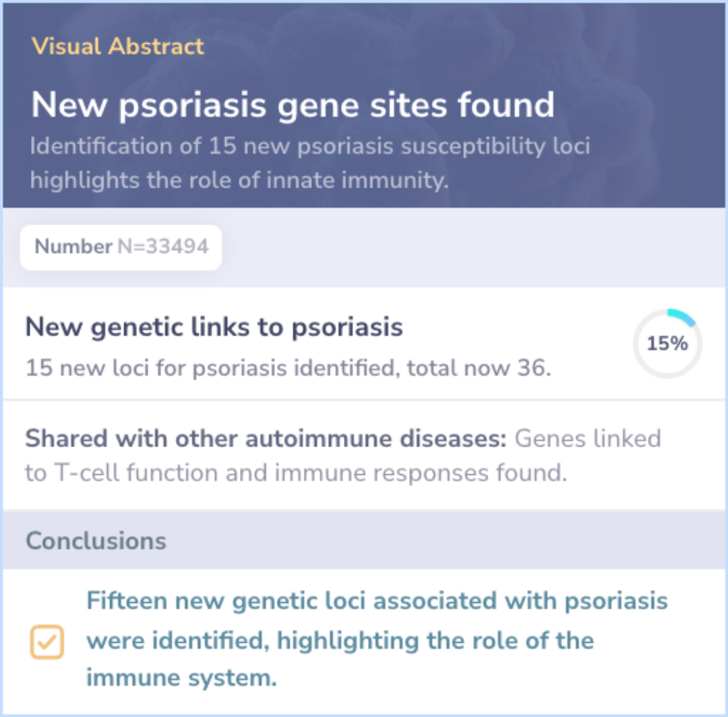Select the "Visual Abstract" label

click(x=117, y=47)
